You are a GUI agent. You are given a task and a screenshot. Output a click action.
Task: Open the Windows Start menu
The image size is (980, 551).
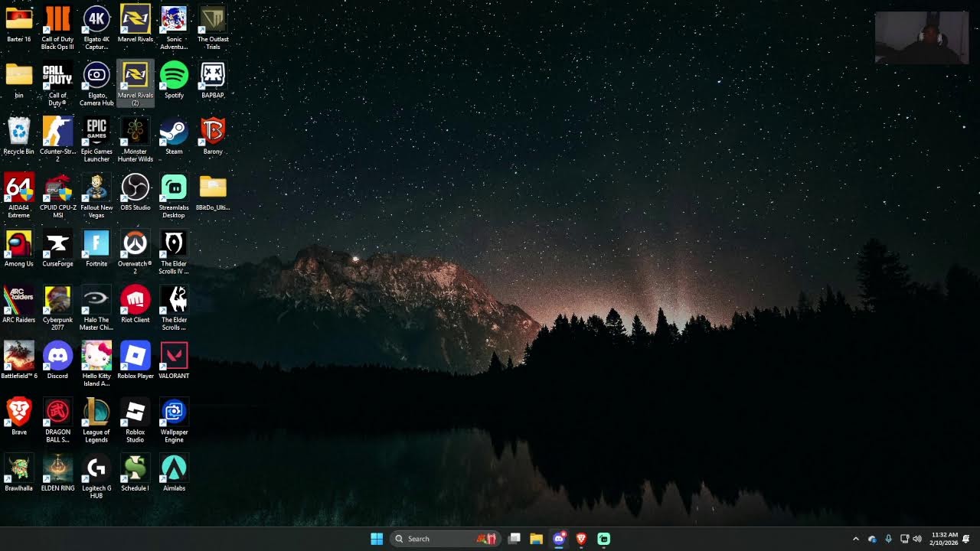point(377,539)
